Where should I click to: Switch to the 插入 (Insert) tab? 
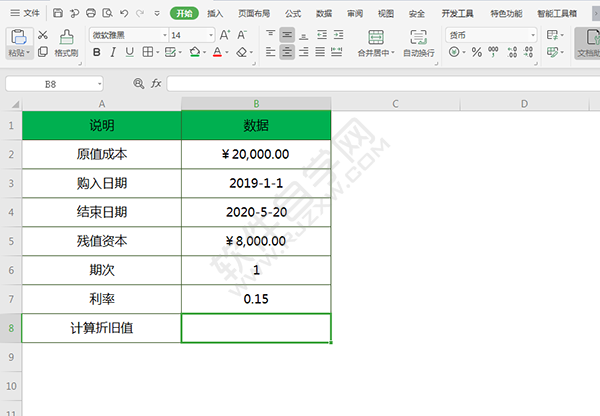215,13
